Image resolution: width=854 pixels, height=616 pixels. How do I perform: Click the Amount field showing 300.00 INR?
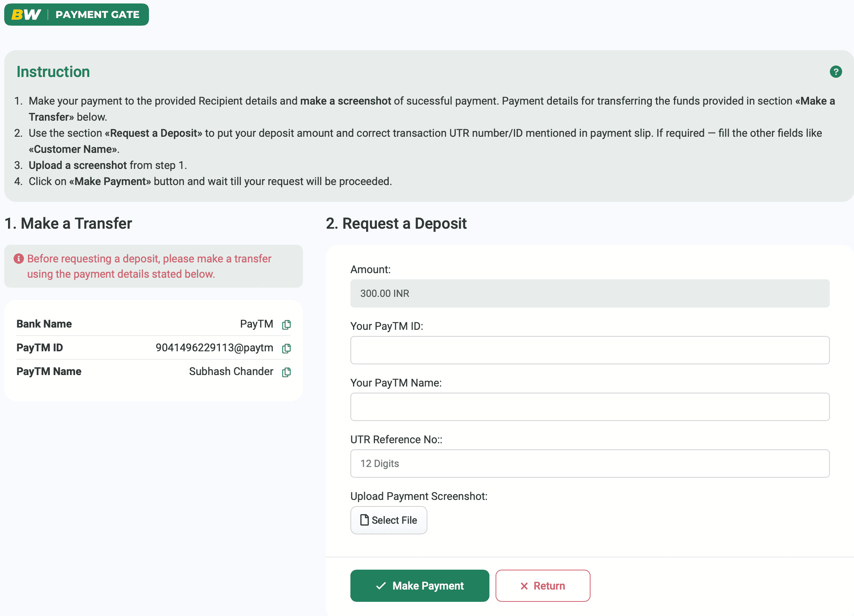pos(590,293)
